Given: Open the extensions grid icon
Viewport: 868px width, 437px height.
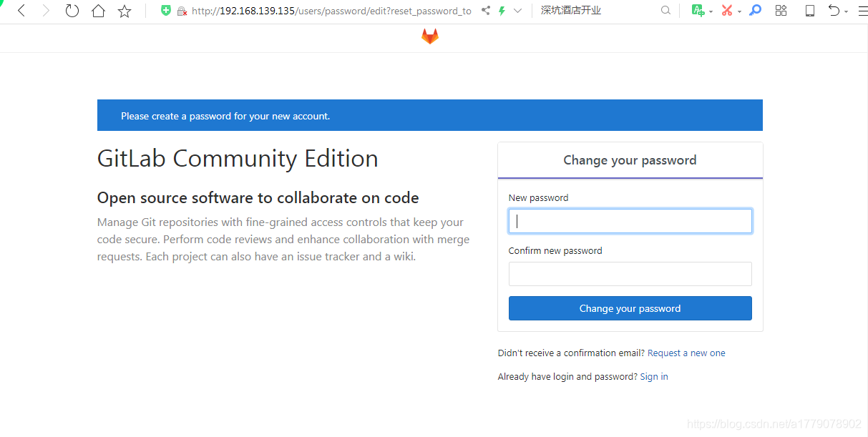Looking at the screenshot, I should coord(781,11).
